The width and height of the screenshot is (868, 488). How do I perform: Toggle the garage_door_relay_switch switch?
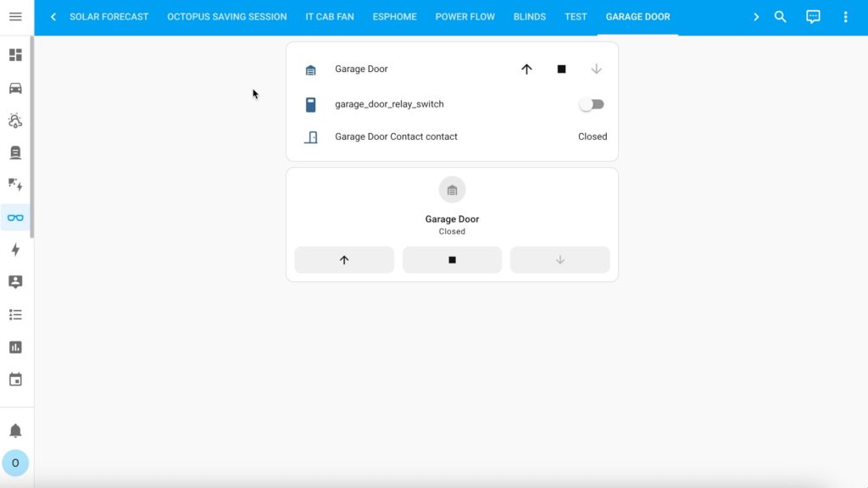591,104
